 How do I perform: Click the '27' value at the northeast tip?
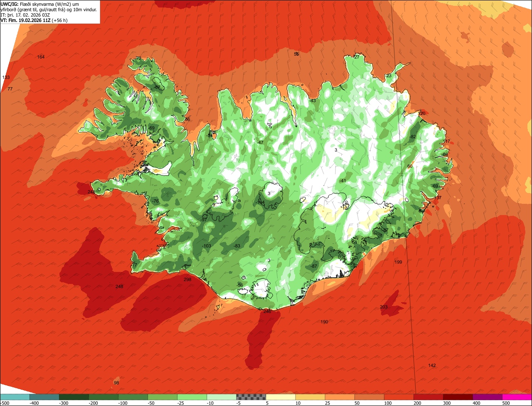click(357, 57)
